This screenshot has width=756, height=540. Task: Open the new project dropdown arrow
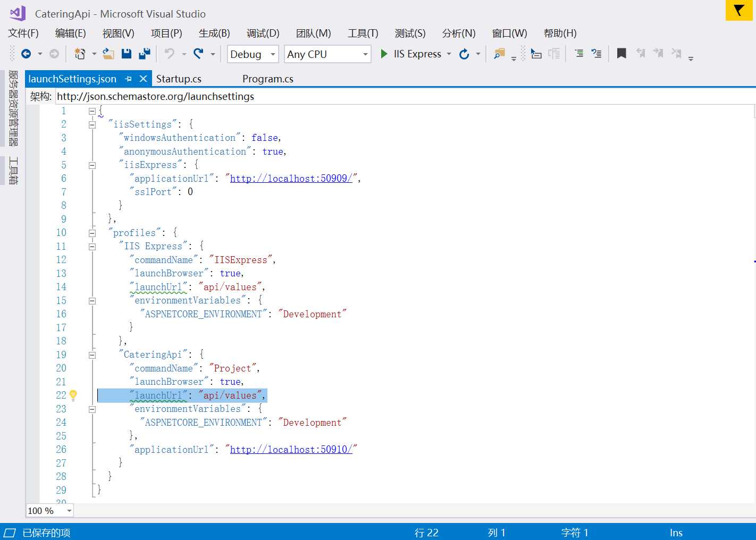point(94,54)
